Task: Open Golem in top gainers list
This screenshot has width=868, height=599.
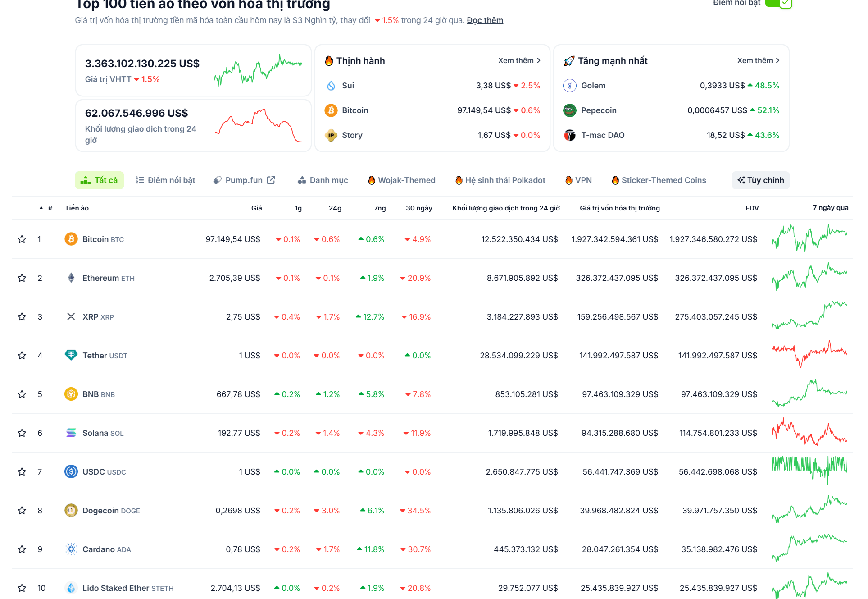Action: coord(593,86)
